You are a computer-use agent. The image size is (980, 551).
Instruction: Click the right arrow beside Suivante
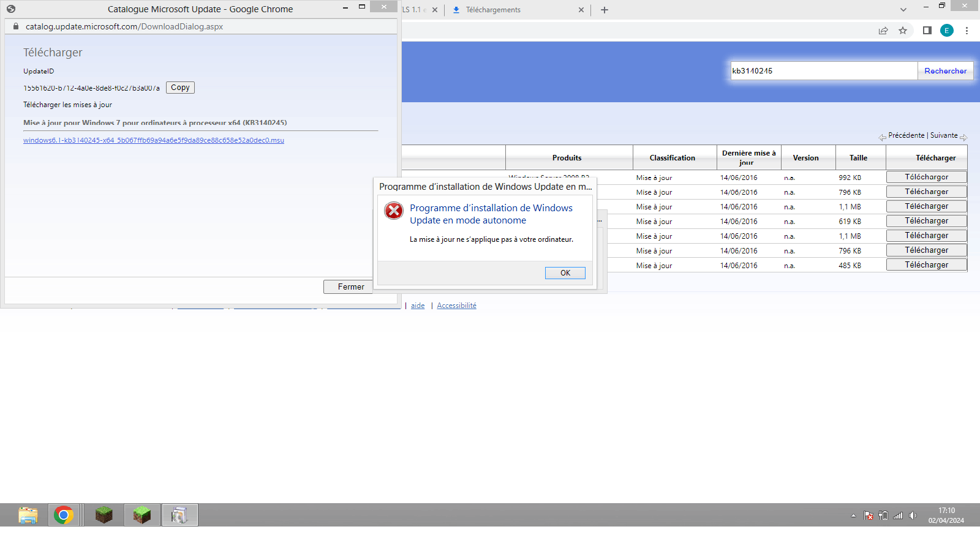963,137
